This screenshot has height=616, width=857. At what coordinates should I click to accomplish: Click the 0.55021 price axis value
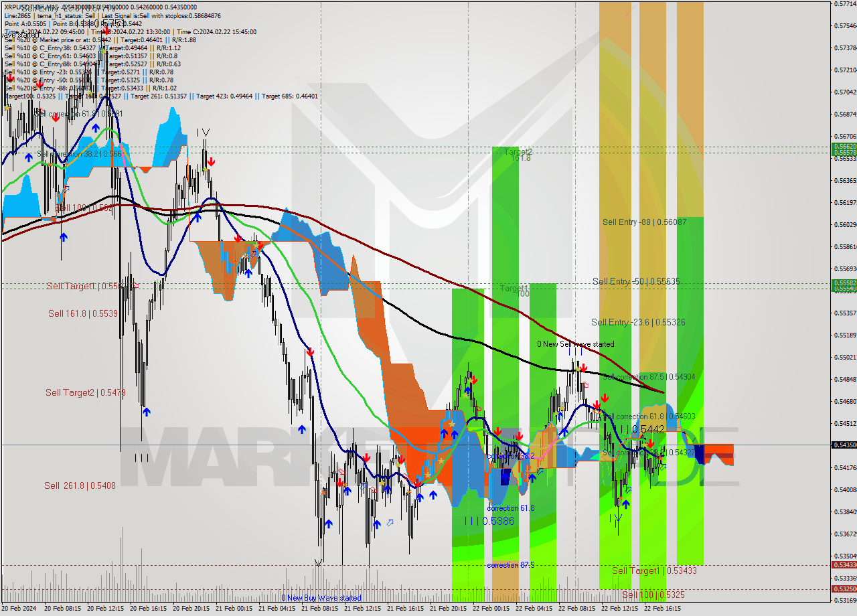pos(845,357)
